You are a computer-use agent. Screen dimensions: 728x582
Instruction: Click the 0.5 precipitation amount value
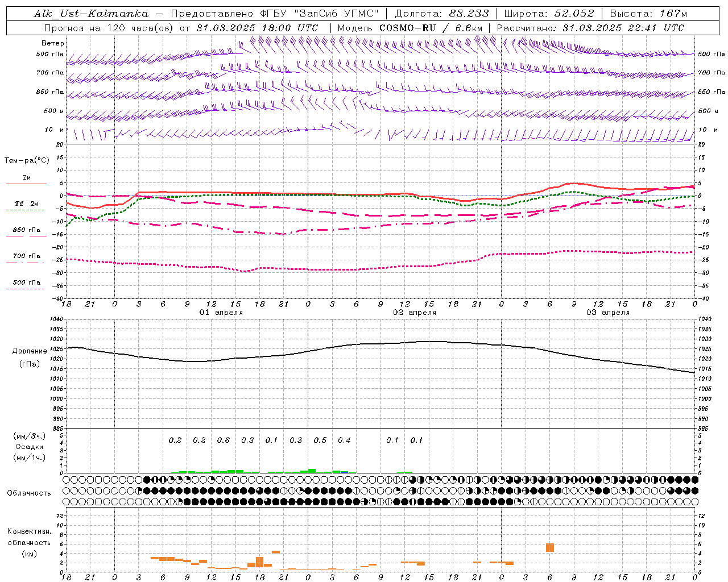[x=320, y=440]
